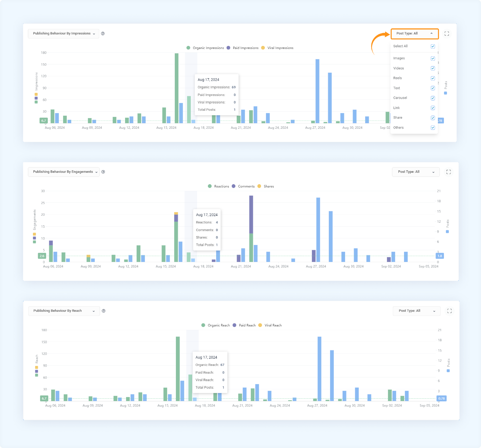
Task: Open help icon beside Publishing Behaviour By Impressions
Action: pos(103,33)
